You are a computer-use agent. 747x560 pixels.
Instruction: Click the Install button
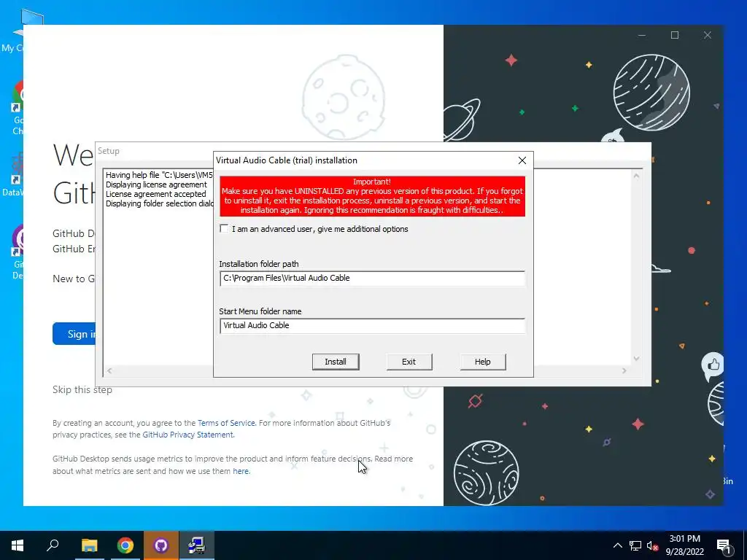[336, 362]
